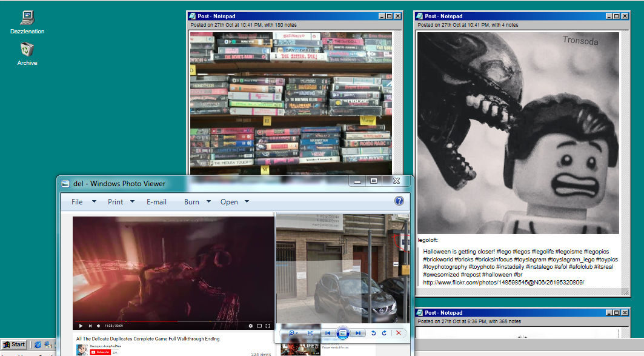Screen dimensions: 644x356
Task: Click the actual size button in Photo Viewer
Action: point(310,333)
